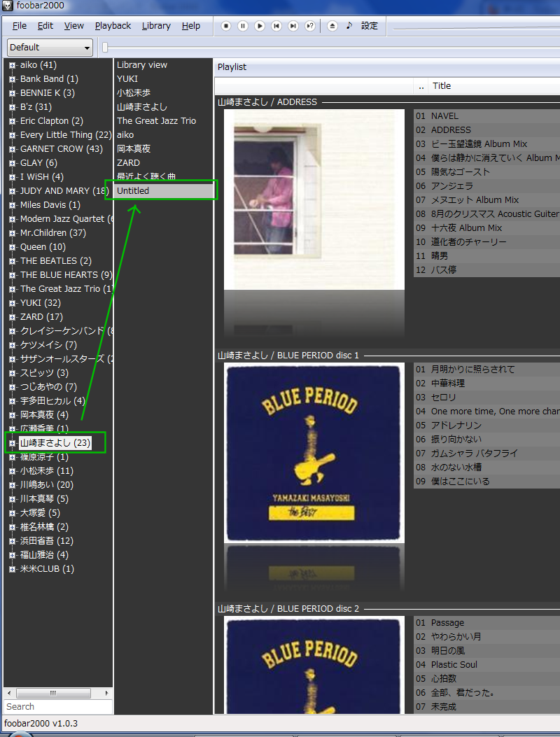Select THE BEATLES (2) artist

point(56,261)
